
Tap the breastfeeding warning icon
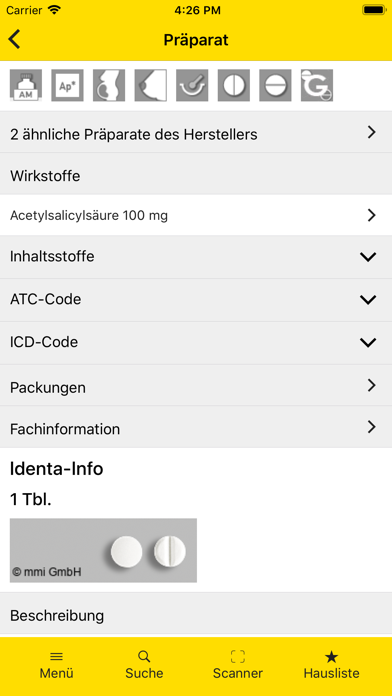point(150,85)
